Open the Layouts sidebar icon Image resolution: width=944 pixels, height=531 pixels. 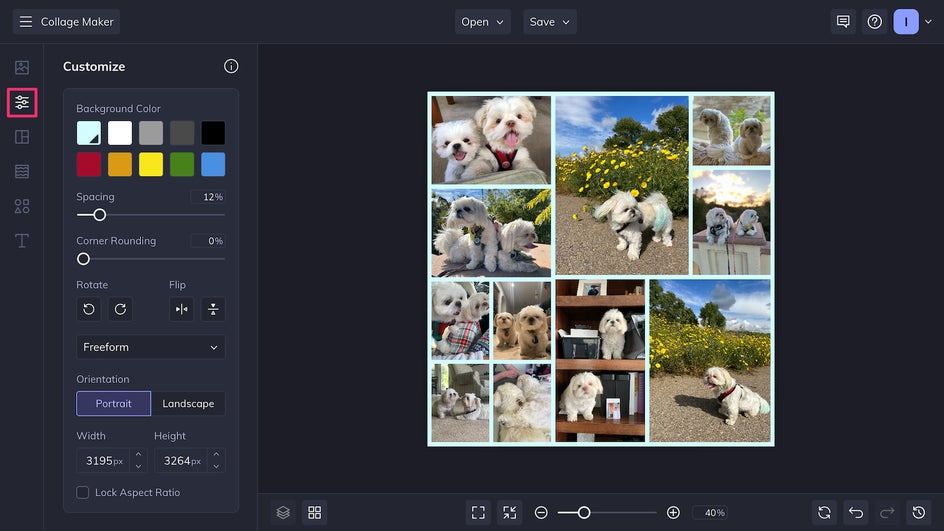tap(22, 137)
